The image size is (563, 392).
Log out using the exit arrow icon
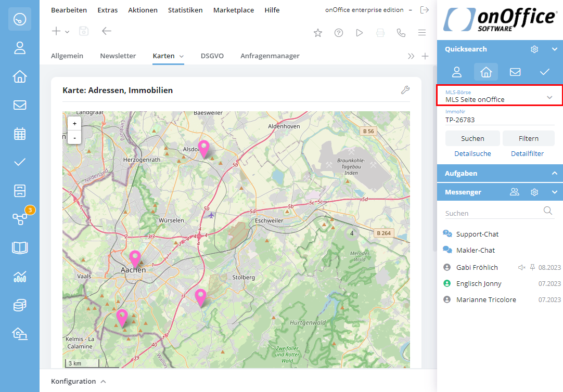(425, 10)
